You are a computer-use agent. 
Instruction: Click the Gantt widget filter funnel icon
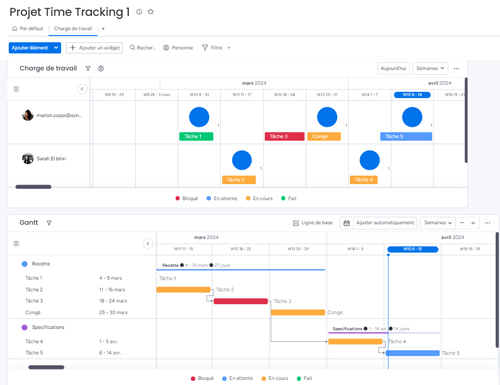click(x=49, y=223)
